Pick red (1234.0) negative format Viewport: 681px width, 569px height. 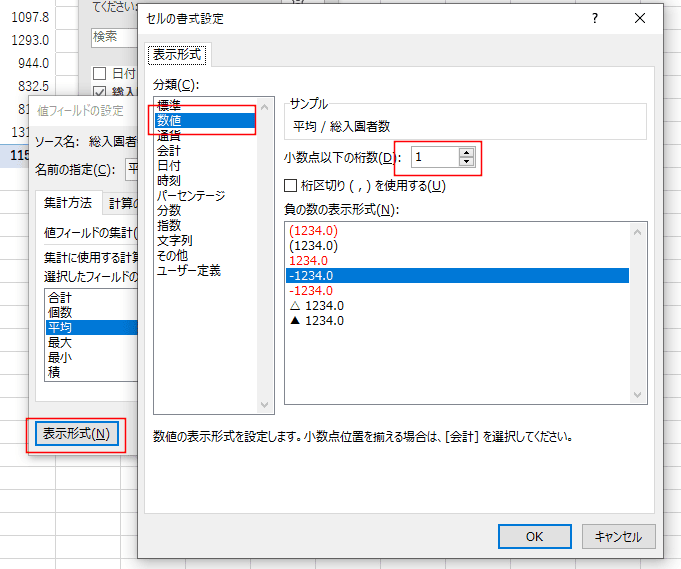(x=314, y=230)
